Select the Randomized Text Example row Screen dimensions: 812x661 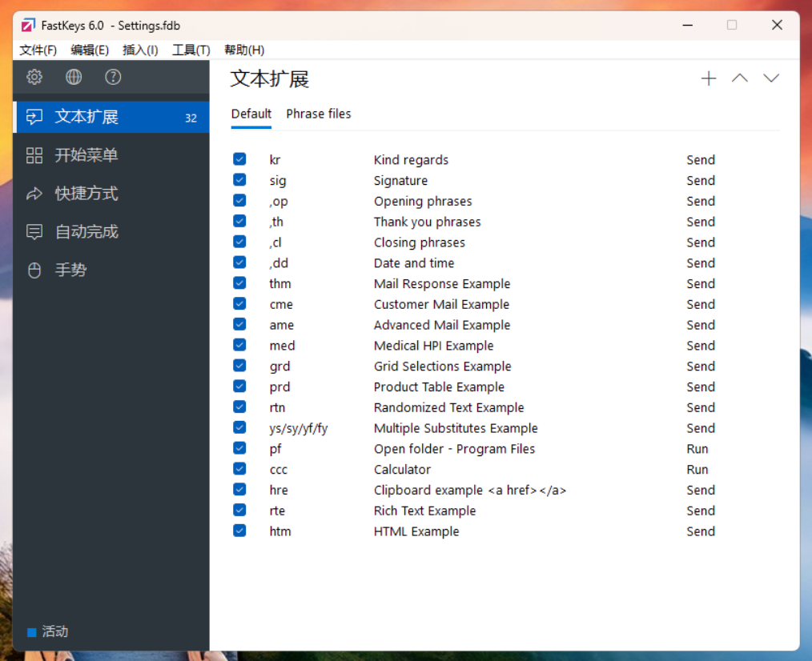[x=505, y=408]
